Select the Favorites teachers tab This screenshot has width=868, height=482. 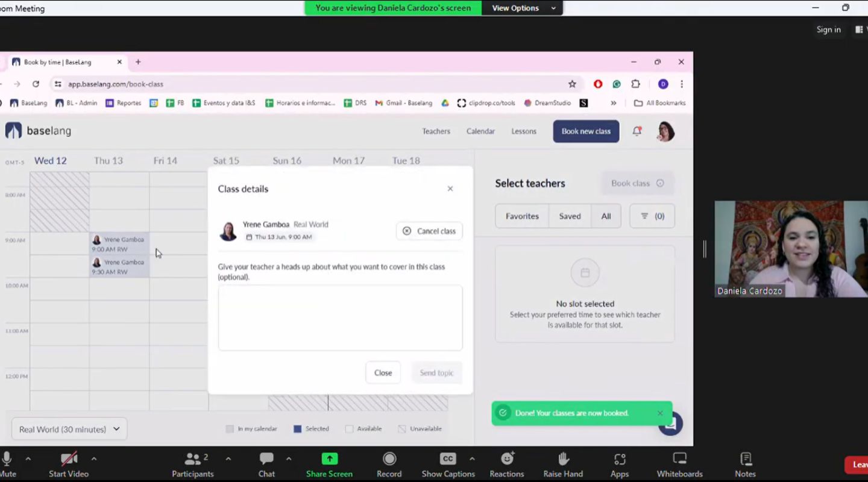pyautogui.click(x=522, y=216)
